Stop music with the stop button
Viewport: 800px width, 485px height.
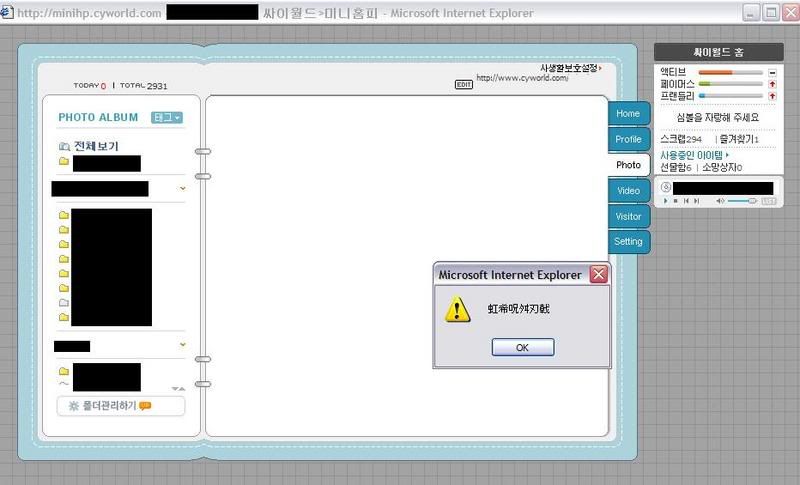click(x=676, y=201)
